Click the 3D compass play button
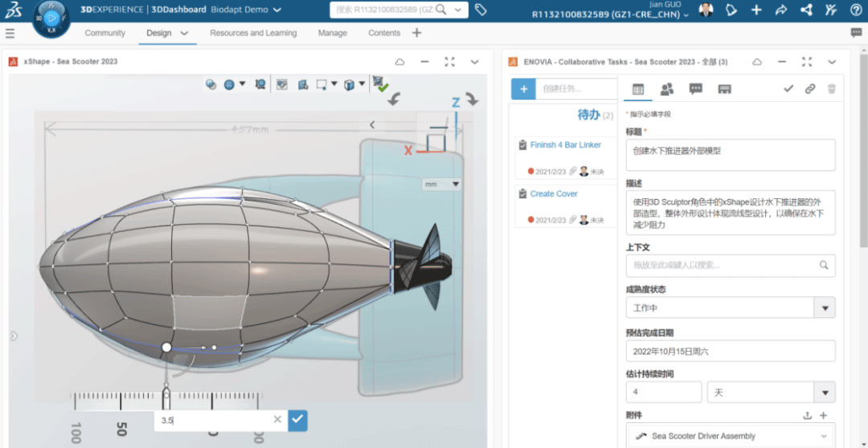 click(x=51, y=17)
